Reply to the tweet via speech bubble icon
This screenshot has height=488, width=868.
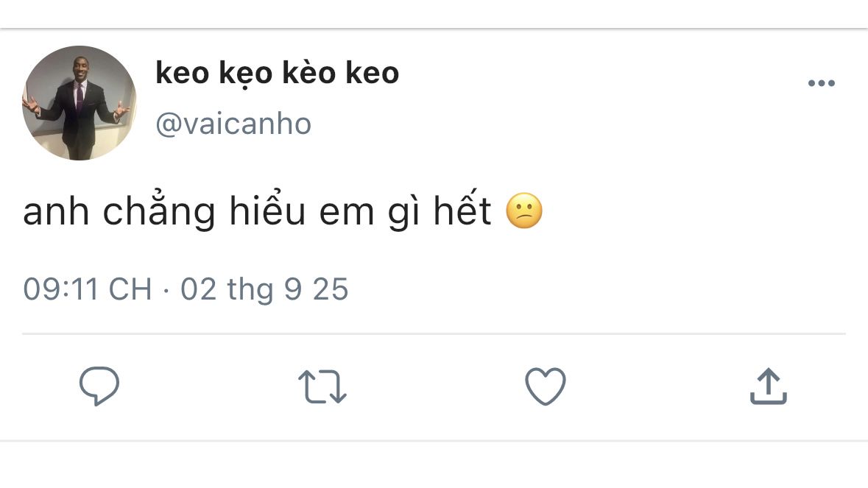coord(99,386)
